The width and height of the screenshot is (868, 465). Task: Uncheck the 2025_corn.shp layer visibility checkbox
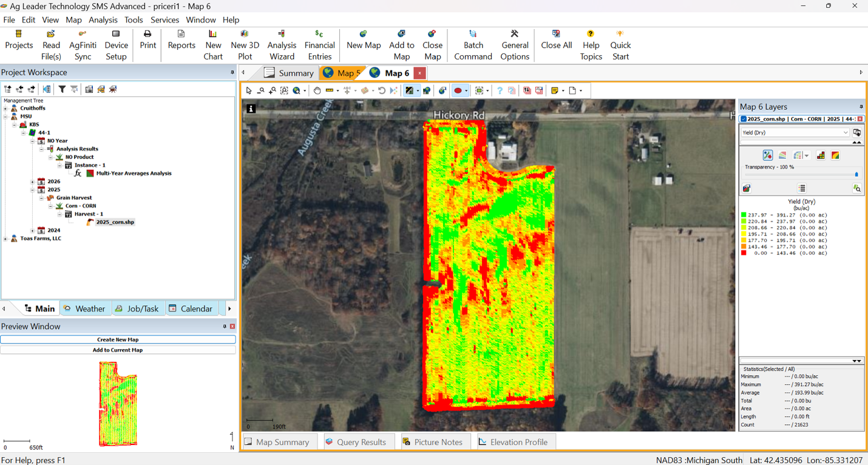(744, 119)
